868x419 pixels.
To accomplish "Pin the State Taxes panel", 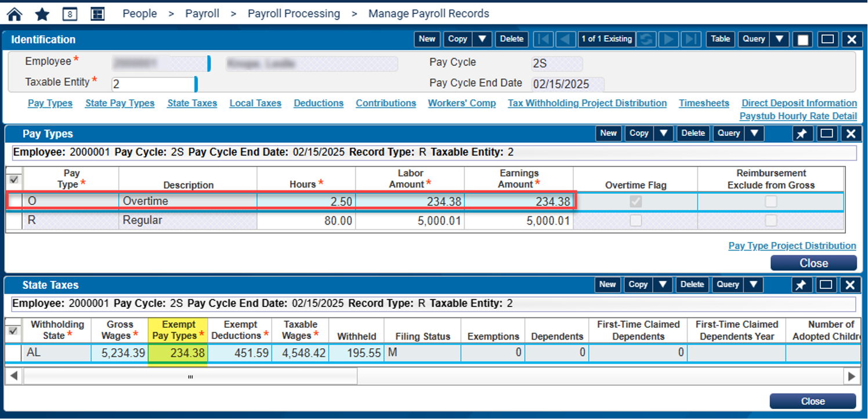I will [x=802, y=284].
